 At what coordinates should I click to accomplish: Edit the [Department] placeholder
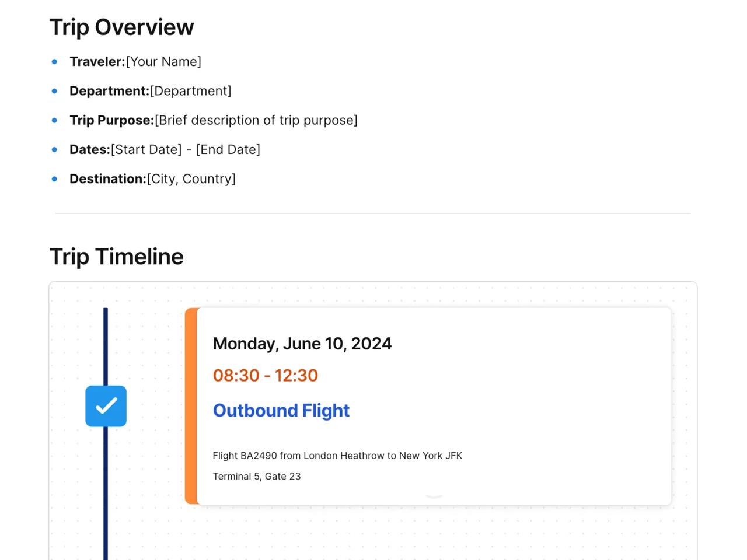pos(191,91)
